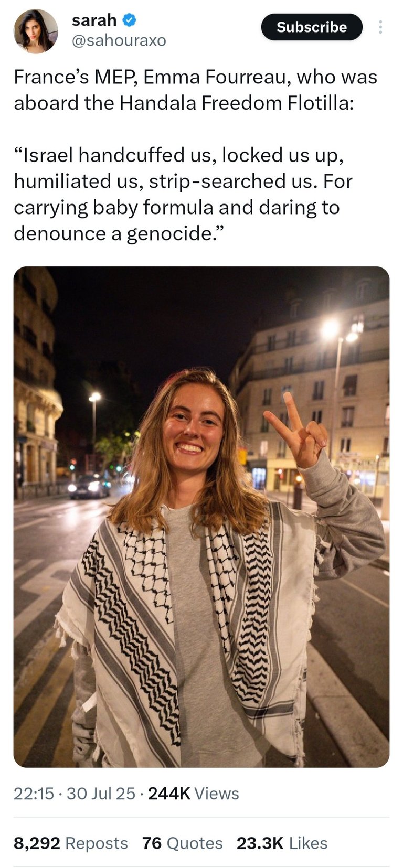Click the blue verified checkmark badge

[x=130, y=20]
